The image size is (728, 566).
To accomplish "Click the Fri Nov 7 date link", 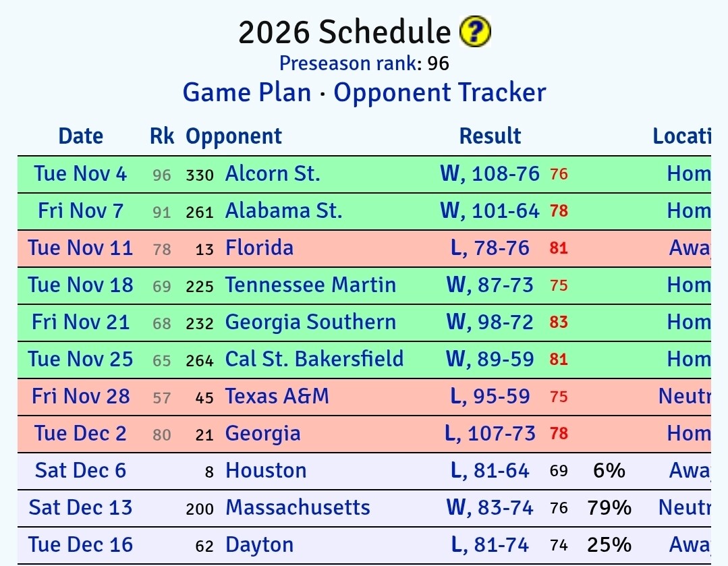I will tap(80, 211).
